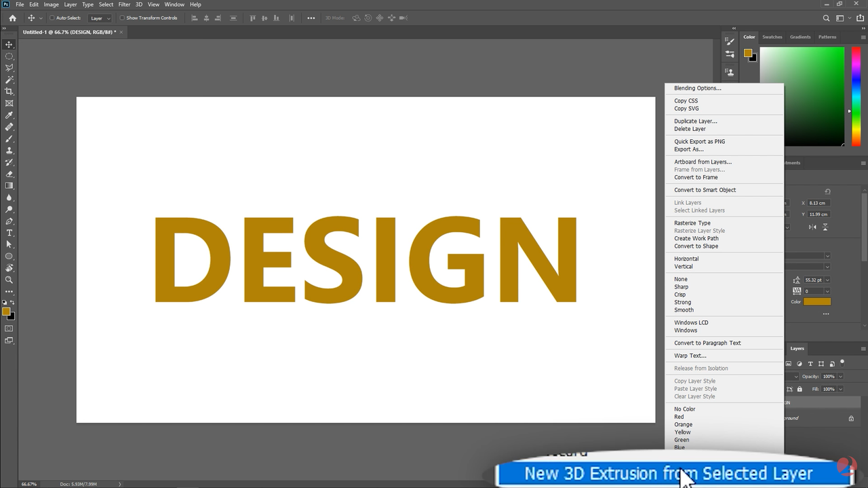Select the Clone Stamp tool

(9, 151)
